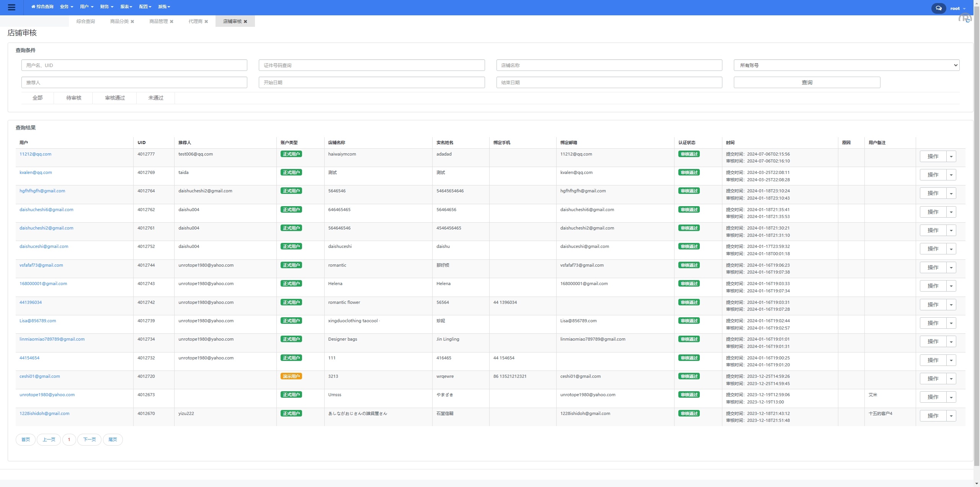
Task: Filter results by 未通过 status
Action: (x=155, y=98)
